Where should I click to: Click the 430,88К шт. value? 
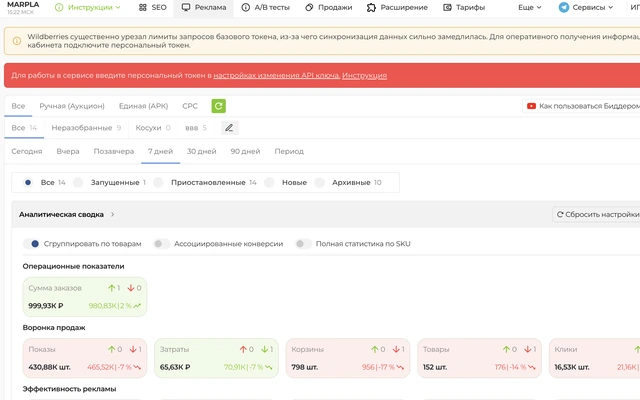pos(49,367)
